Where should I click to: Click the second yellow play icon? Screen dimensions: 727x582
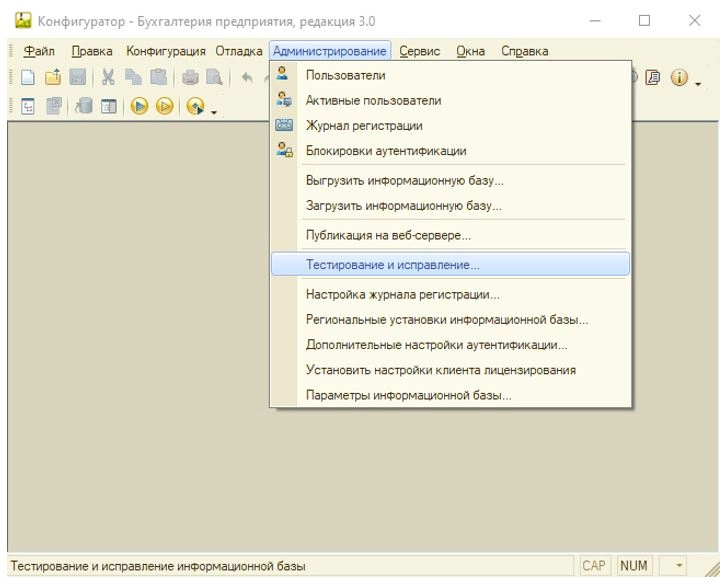[165, 106]
